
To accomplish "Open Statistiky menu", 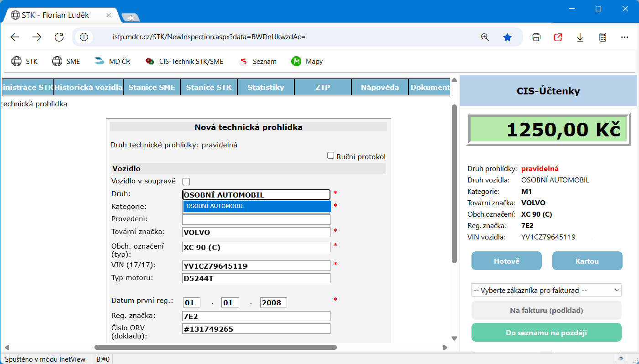I will click(x=266, y=87).
